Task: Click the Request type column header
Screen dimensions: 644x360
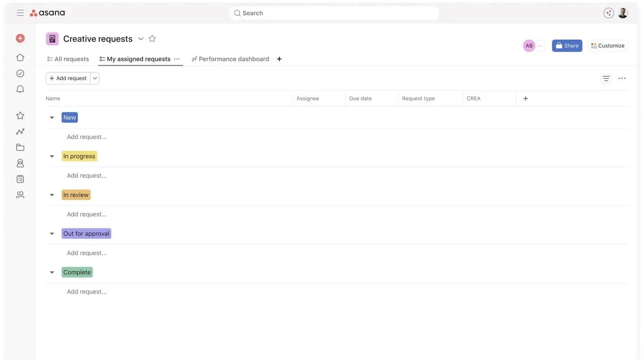Action: point(430,98)
